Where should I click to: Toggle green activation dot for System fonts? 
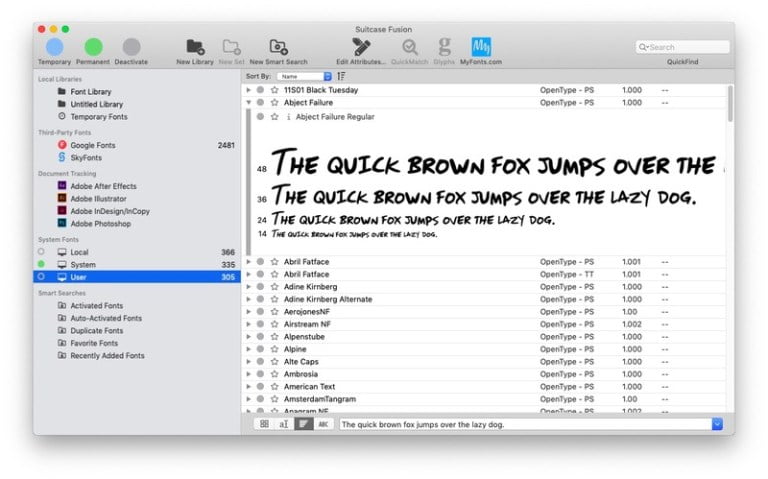(41, 264)
